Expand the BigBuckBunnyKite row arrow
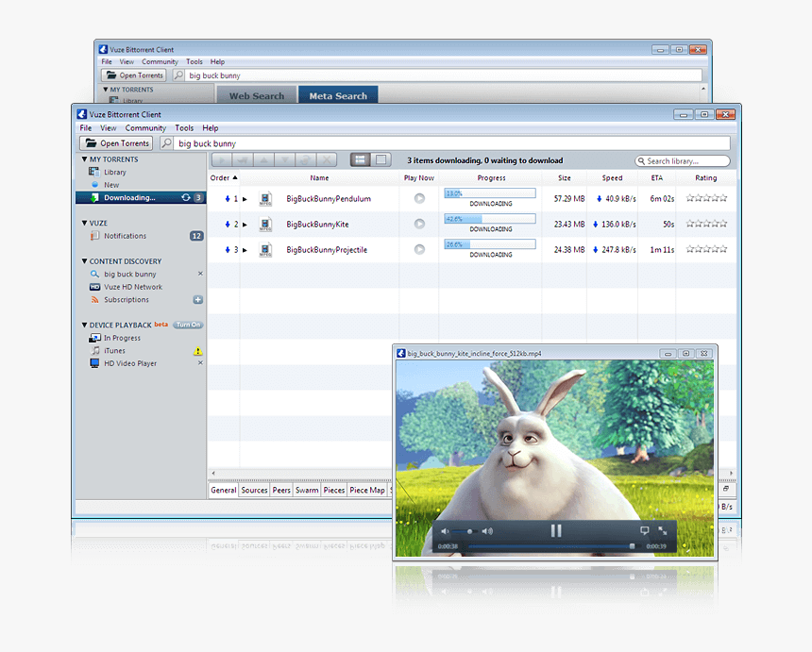 tap(245, 225)
